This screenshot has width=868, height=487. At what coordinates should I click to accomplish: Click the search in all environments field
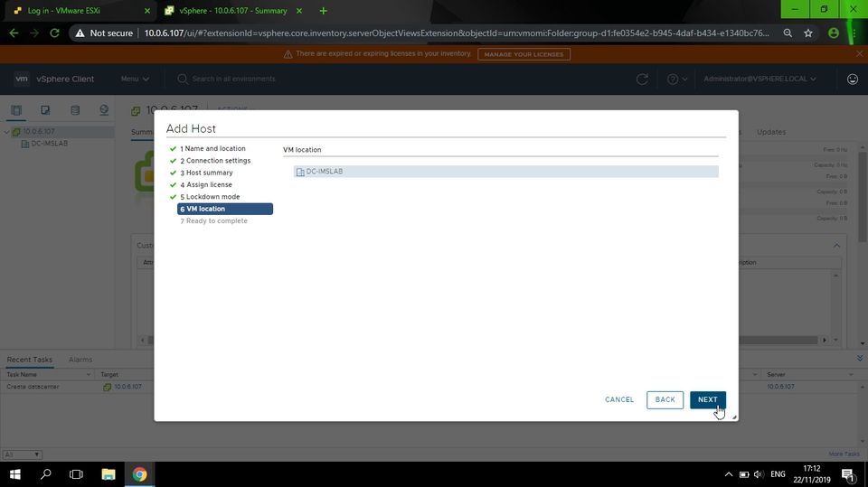click(x=233, y=79)
